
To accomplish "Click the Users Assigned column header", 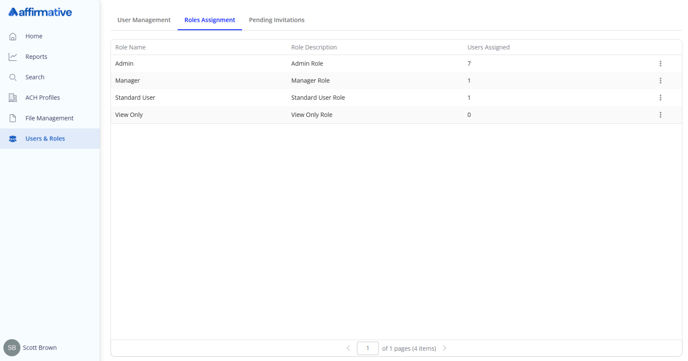I will (x=488, y=47).
